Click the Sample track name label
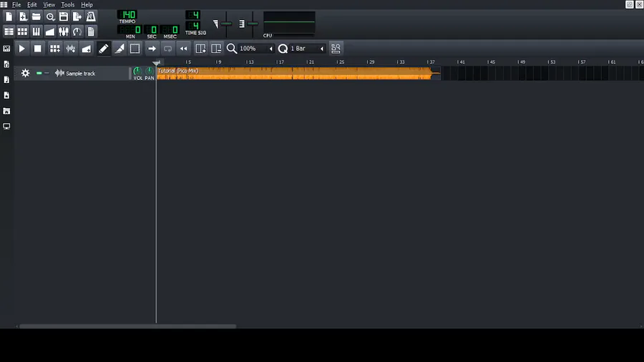Viewport: 644px width, 362px height. [80, 74]
